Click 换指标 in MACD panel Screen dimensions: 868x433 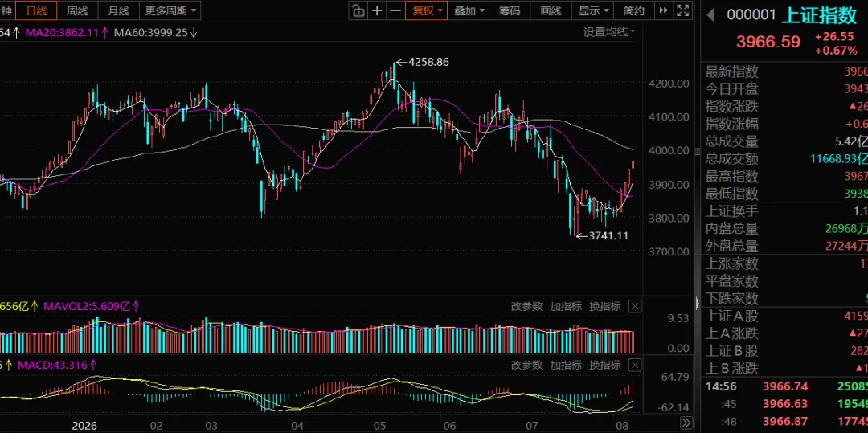point(605,365)
